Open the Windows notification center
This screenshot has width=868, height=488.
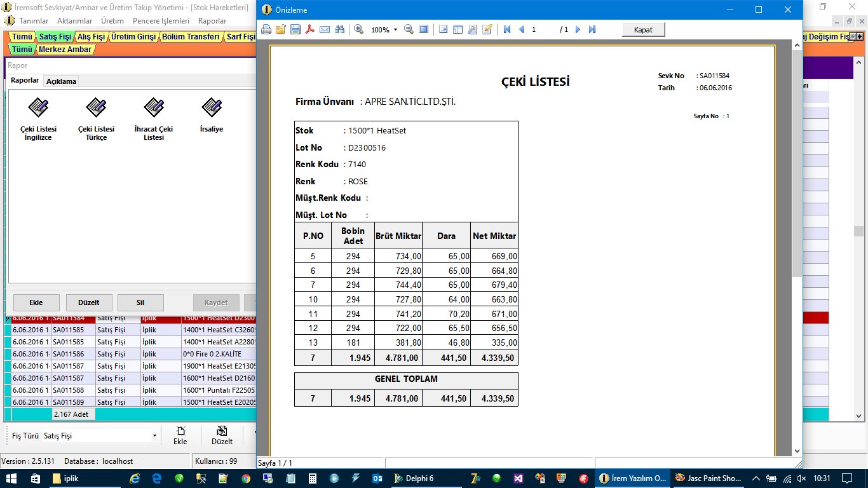(x=847, y=478)
